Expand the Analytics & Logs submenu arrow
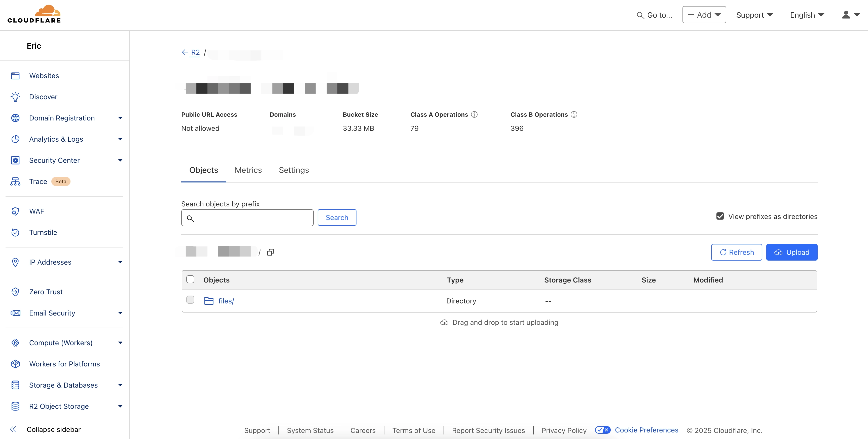 [x=120, y=139]
